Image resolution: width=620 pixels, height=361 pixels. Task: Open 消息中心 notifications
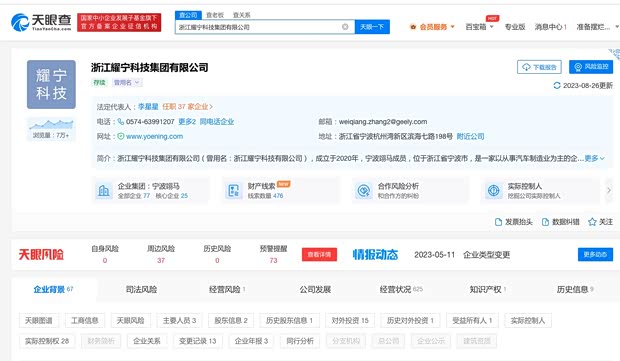pyautogui.click(x=550, y=27)
